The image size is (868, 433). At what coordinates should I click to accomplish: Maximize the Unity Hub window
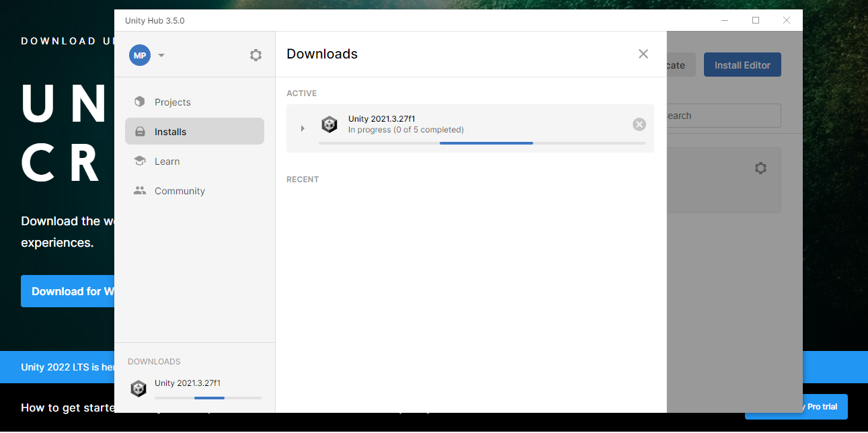tap(756, 20)
